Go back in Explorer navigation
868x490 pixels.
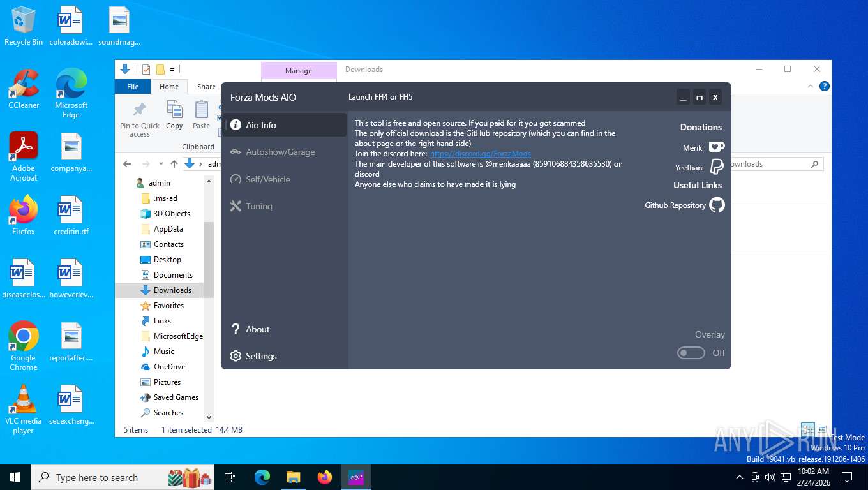[127, 164]
